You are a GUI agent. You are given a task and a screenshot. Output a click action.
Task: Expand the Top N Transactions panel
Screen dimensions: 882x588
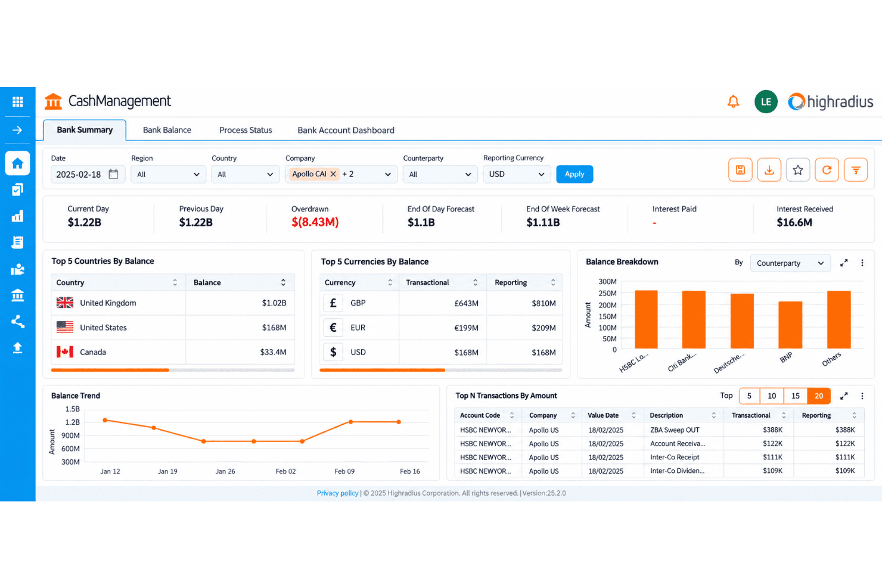[844, 396]
